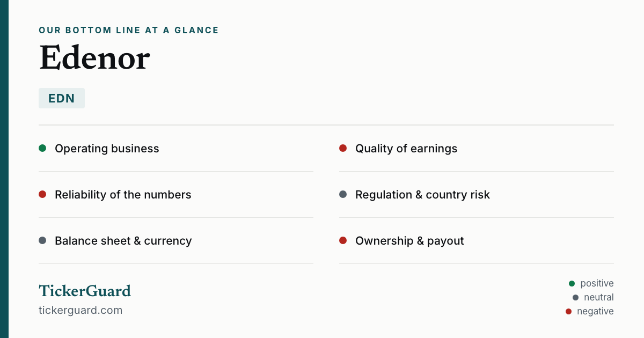Click the red negative legend dot
This screenshot has height=338, width=644.
tap(569, 311)
